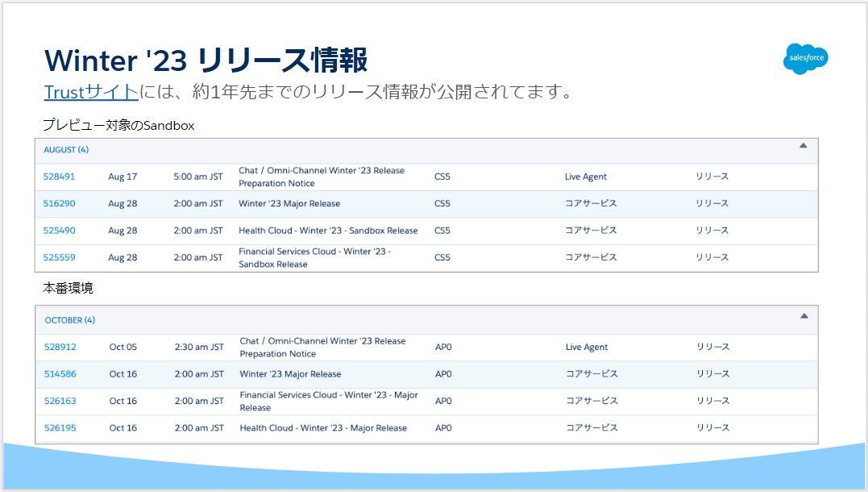Select コアサービス in the 525490 row

point(591,231)
